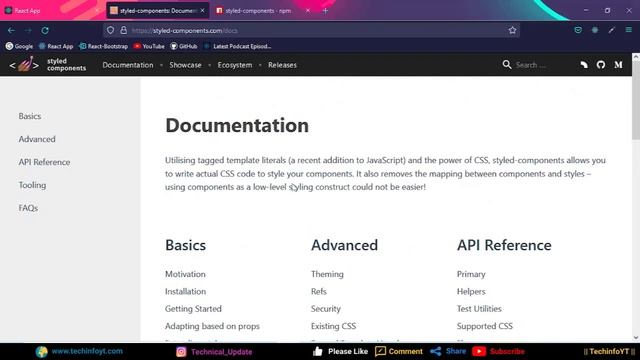Open the Security link
The image size is (640, 360).
click(326, 309)
